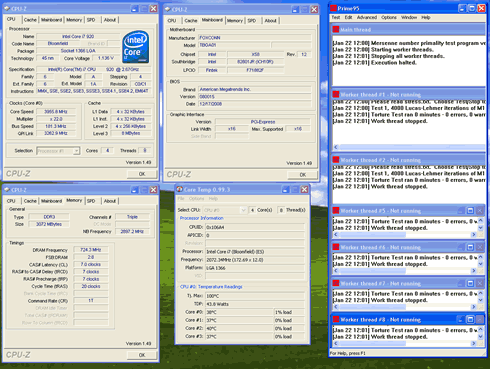This screenshot has width=490, height=369.
Task: Maximize the Worker thread #5 window
Action: pyautogui.click(x=470, y=211)
